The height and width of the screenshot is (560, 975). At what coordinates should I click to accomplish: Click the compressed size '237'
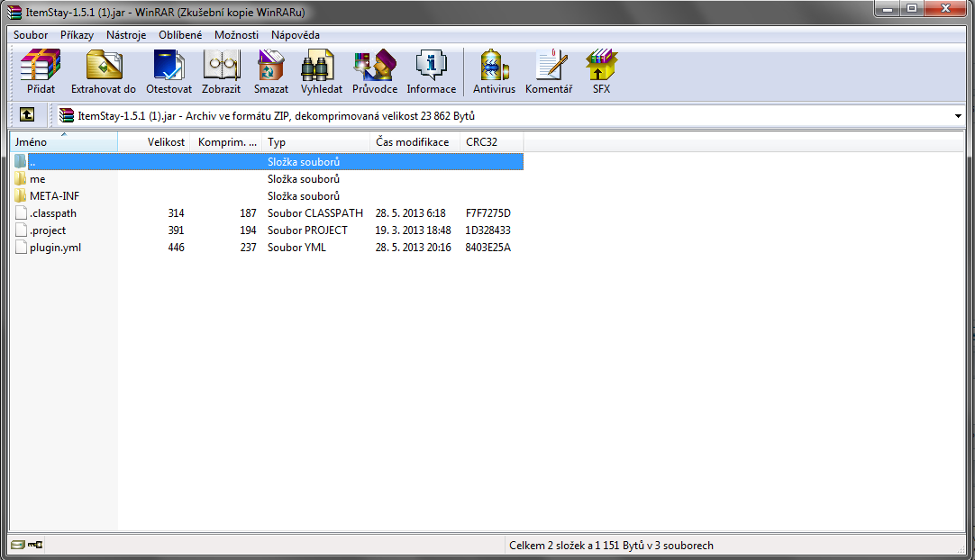248,248
